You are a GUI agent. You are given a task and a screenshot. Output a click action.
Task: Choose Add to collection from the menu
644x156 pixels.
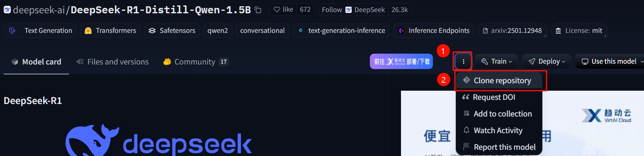[x=499, y=114]
